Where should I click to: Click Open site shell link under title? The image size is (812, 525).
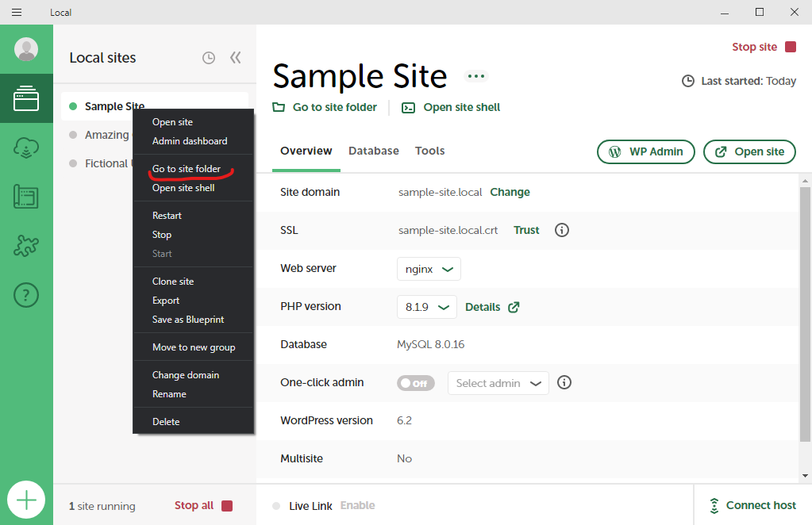tap(461, 107)
